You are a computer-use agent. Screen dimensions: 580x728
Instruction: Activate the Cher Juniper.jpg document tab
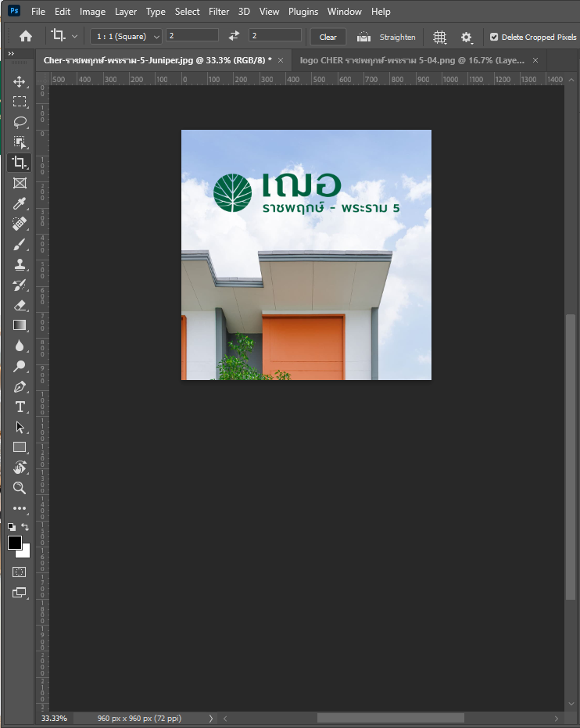coord(157,60)
